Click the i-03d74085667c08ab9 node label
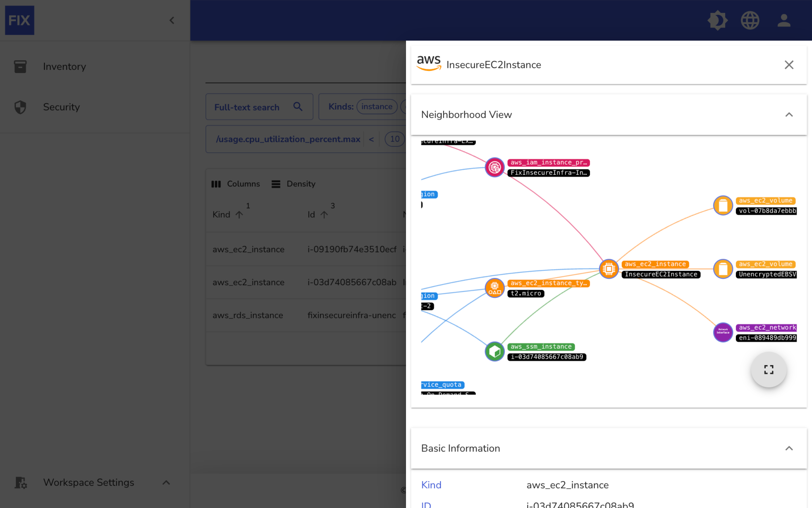 coord(547,357)
